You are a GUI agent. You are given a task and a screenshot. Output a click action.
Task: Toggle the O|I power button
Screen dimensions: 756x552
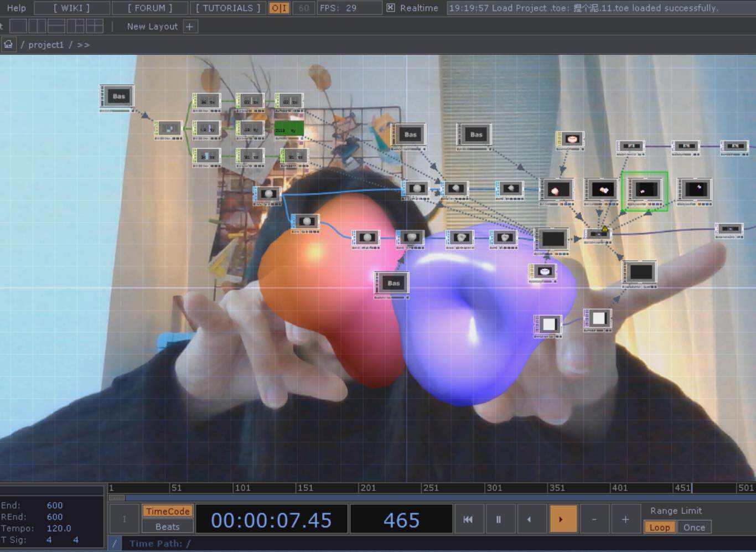click(279, 8)
